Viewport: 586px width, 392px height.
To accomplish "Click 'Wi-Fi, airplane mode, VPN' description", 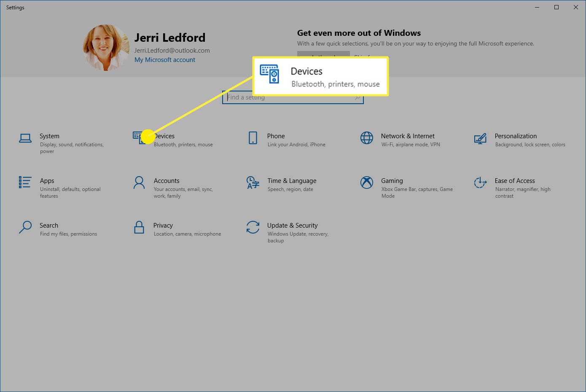I will 411,145.
